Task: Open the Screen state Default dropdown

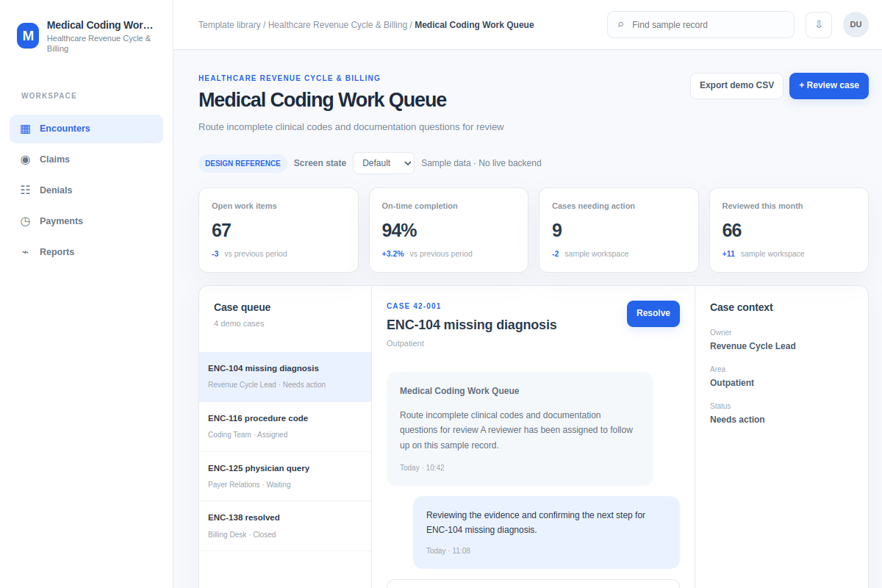Action: (384, 163)
